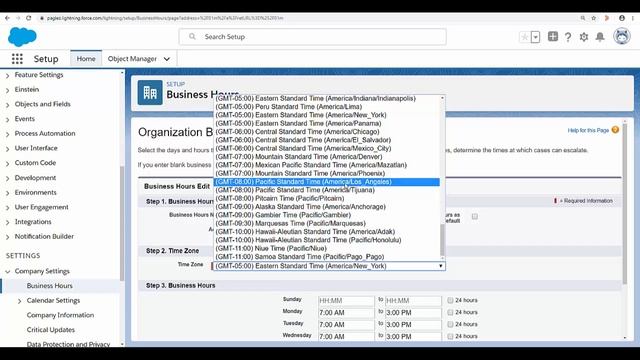Expand the Custom Code section
The image size is (640, 360).
[7, 163]
